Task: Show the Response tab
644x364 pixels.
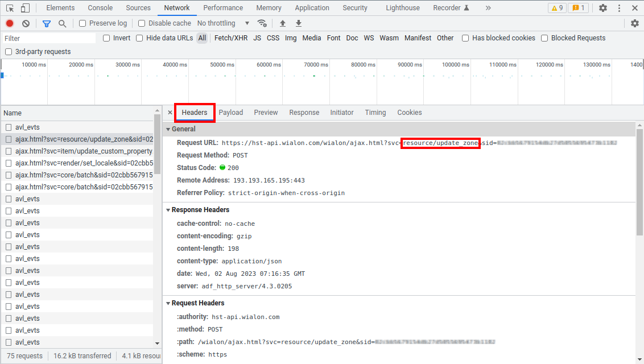Action: [x=304, y=113]
